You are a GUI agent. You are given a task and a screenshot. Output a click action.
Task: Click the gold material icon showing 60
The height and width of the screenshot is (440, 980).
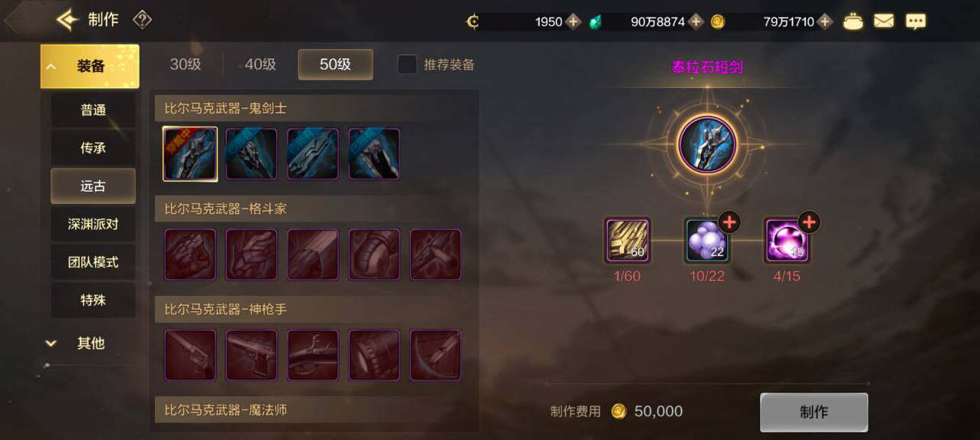click(x=627, y=241)
